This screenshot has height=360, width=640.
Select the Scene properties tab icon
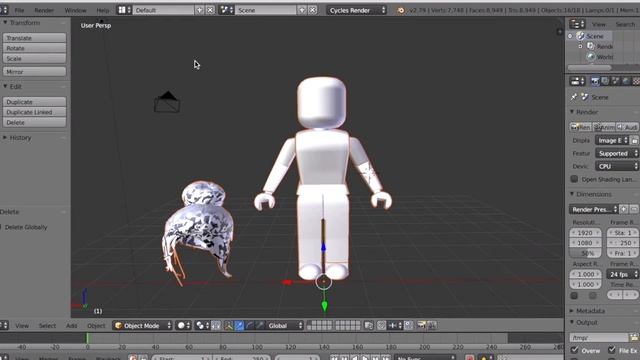point(616,81)
